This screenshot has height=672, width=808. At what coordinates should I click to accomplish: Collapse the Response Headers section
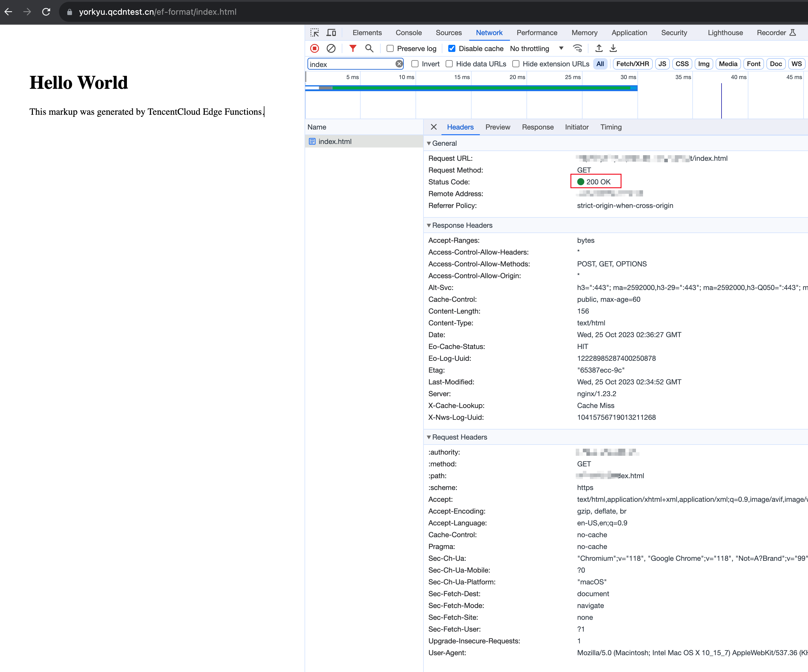428,225
